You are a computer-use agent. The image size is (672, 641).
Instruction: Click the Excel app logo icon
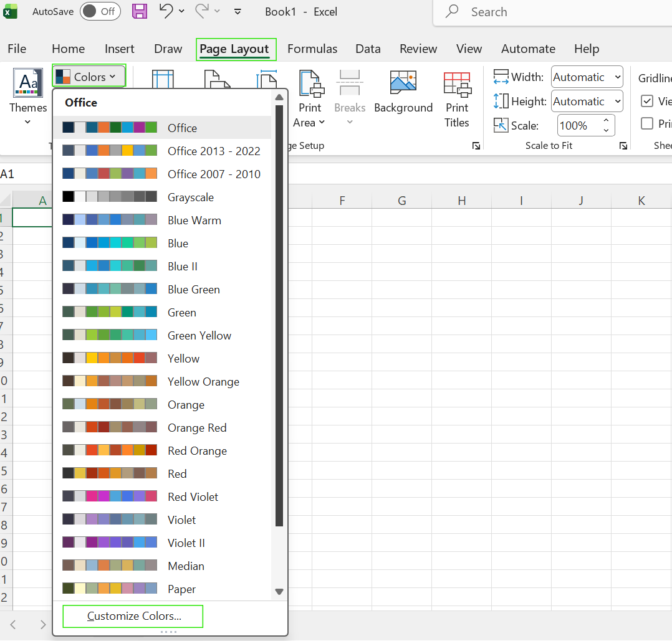[x=10, y=12]
